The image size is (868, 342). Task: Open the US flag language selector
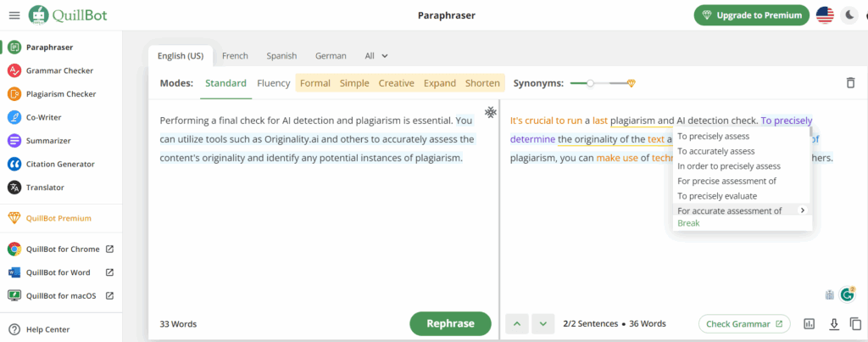point(824,15)
